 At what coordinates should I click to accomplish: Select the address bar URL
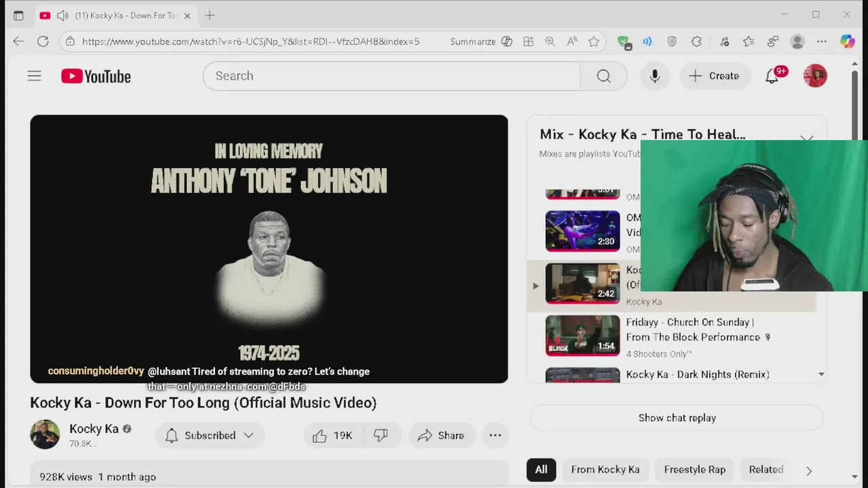coord(251,41)
